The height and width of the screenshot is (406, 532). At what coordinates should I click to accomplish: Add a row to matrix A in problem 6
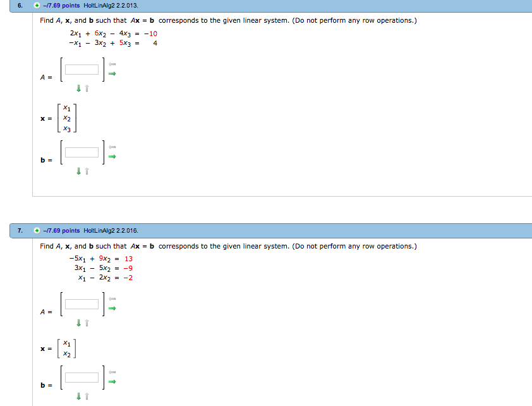coord(77,89)
